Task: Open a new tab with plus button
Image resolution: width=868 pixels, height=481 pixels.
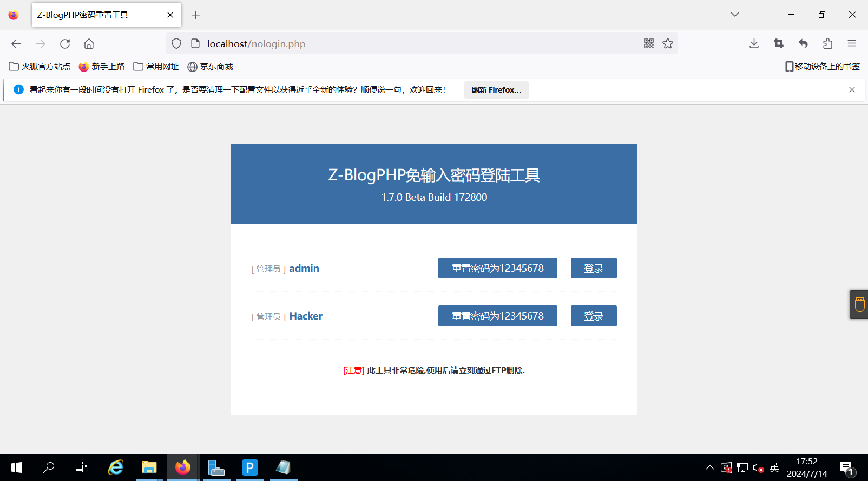Action: tap(196, 15)
